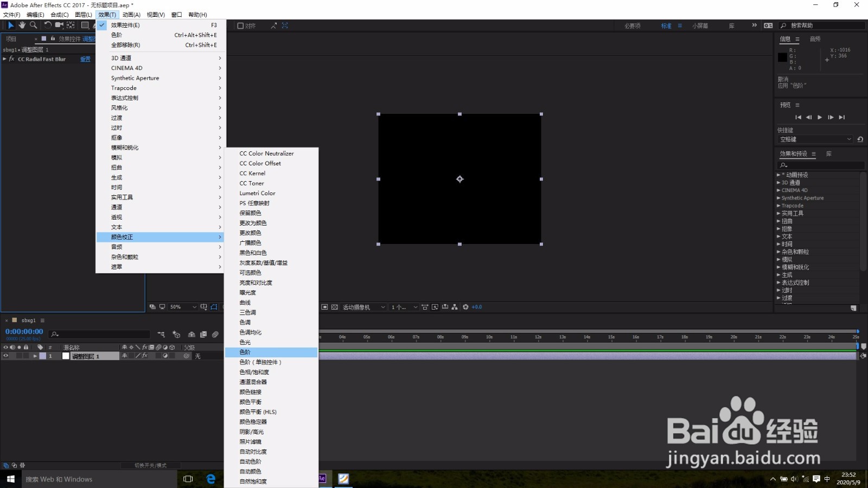Select the Rotation tool

point(48,25)
